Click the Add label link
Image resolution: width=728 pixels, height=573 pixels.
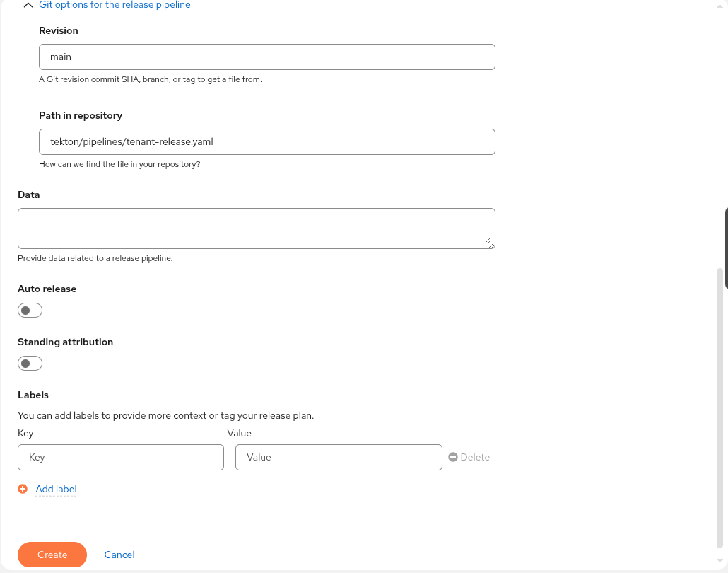tap(56, 489)
